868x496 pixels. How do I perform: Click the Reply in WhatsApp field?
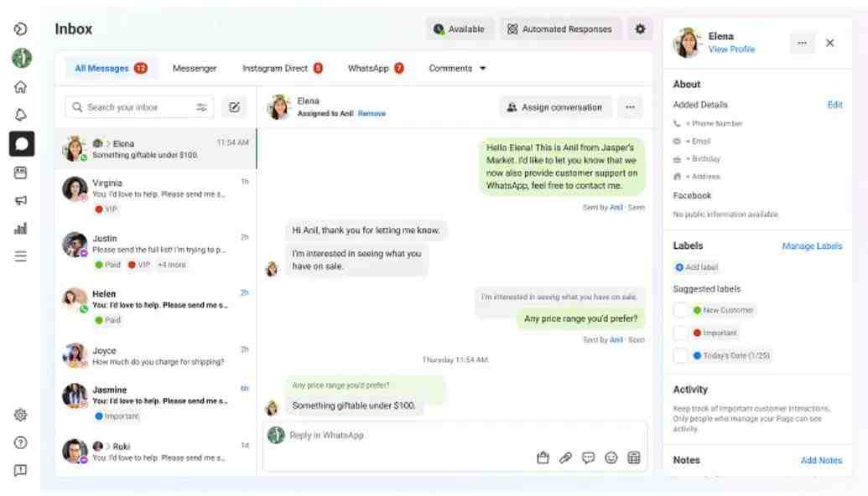pyautogui.click(x=454, y=435)
